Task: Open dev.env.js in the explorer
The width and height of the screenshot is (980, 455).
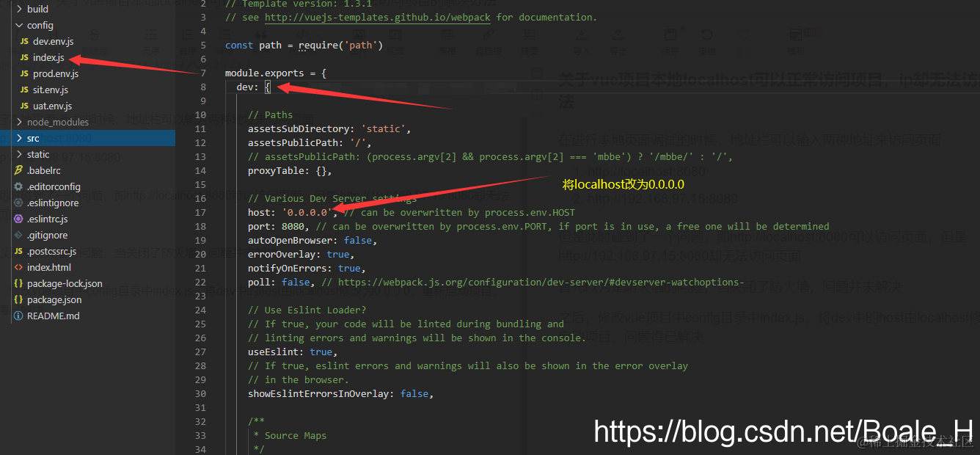Action: point(53,42)
